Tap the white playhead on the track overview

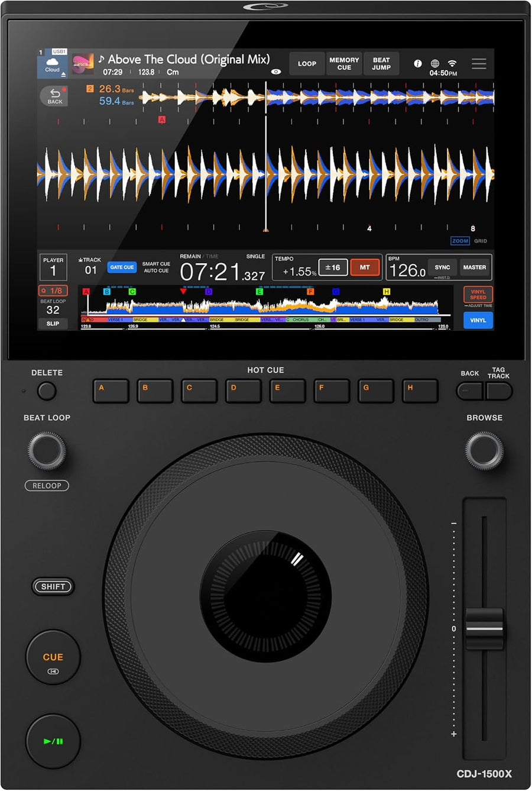(89, 305)
